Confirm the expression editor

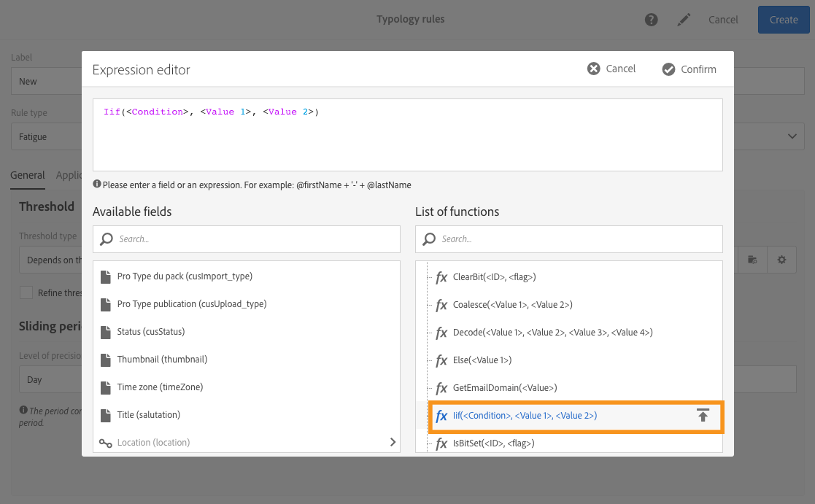[689, 69]
